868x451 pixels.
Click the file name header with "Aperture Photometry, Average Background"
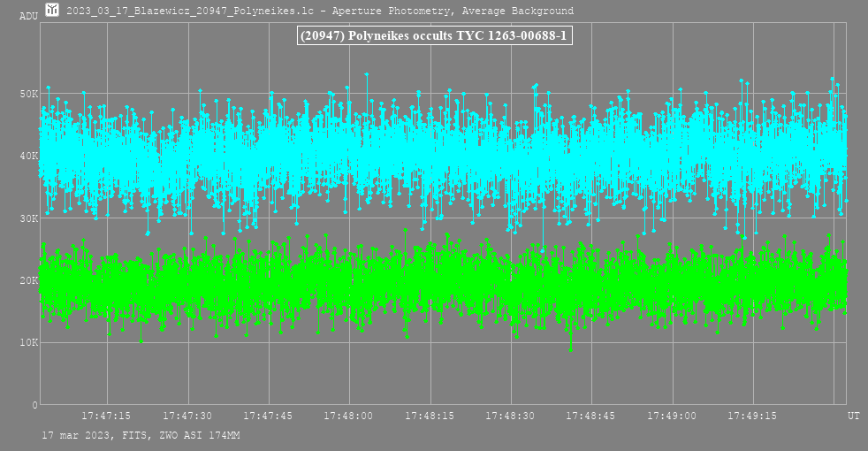[320, 11]
